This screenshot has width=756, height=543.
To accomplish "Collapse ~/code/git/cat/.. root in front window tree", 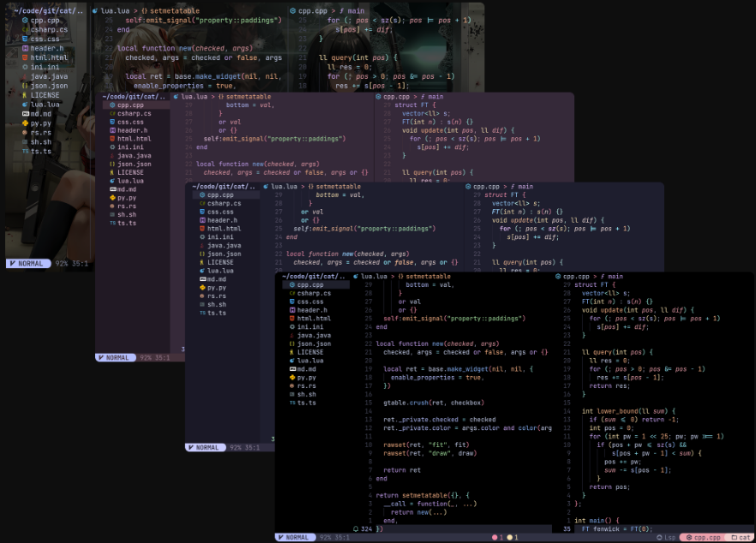I will pos(314,277).
